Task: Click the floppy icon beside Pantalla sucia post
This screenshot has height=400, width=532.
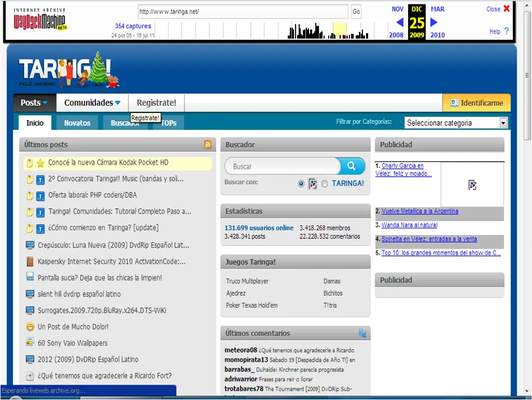Action: tap(30, 276)
